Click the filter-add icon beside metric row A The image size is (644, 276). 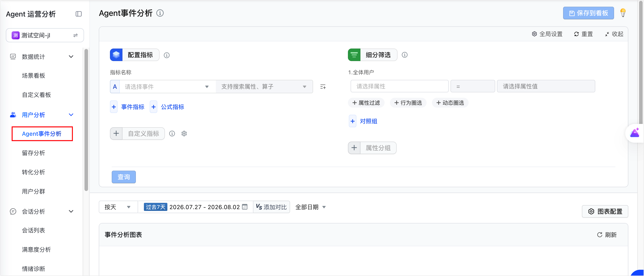click(323, 87)
